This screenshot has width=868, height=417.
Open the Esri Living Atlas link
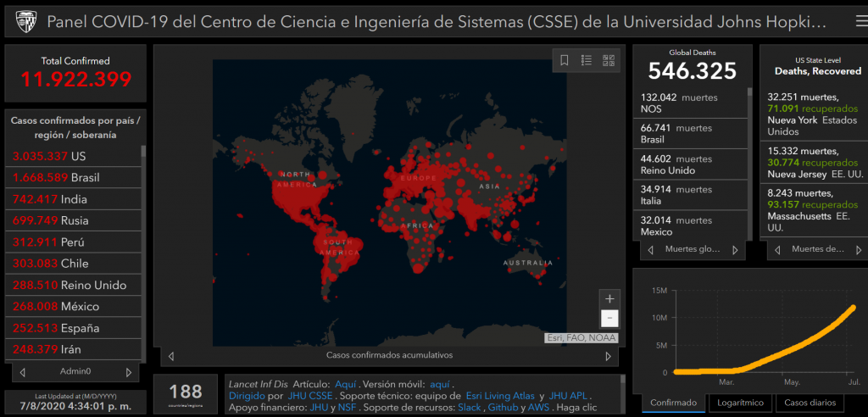(500, 396)
